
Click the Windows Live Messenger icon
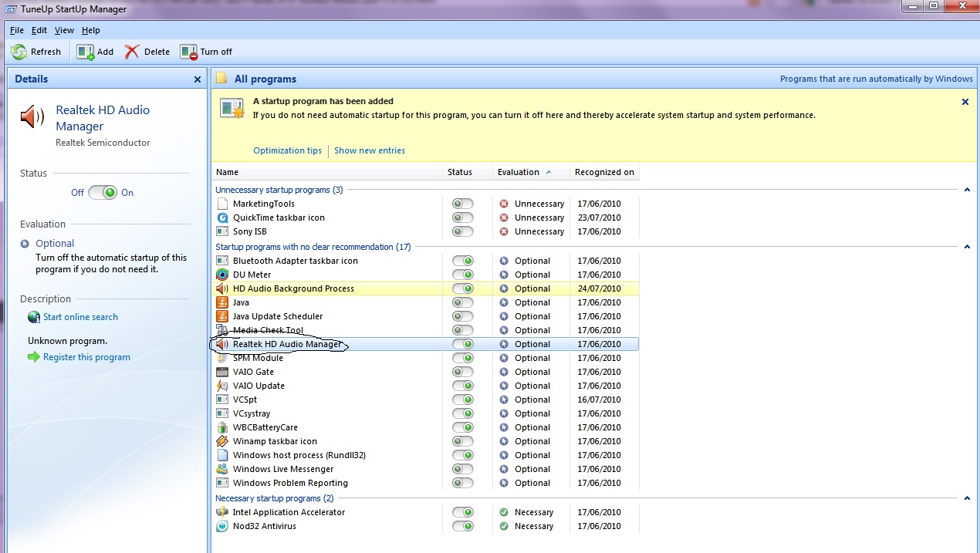222,469
